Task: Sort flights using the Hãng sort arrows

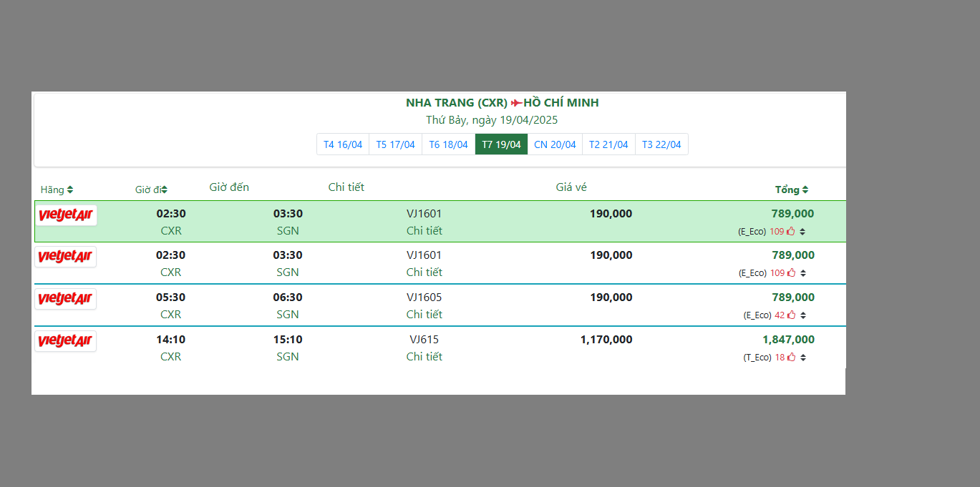Action: tap(69, 190)
